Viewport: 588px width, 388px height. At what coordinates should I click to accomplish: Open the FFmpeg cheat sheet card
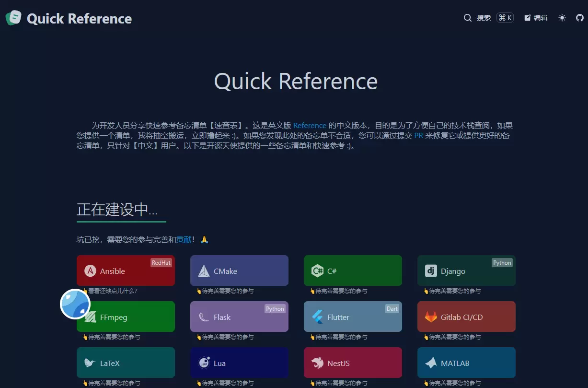[126, 317]
